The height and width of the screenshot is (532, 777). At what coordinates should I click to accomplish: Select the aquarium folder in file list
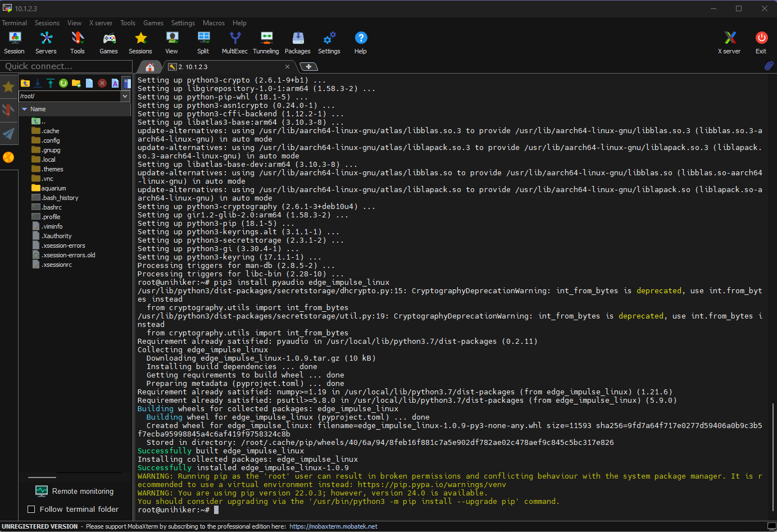point(53,188)
